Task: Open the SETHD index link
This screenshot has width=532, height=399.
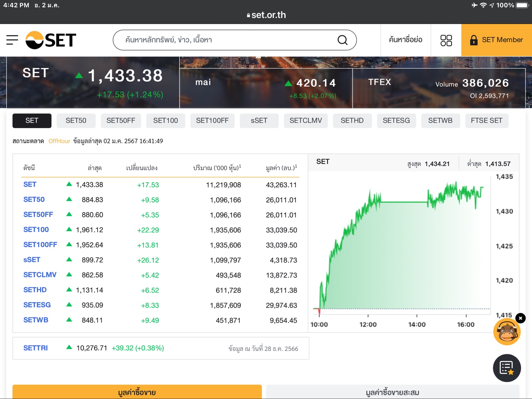Action: (35, 290)
